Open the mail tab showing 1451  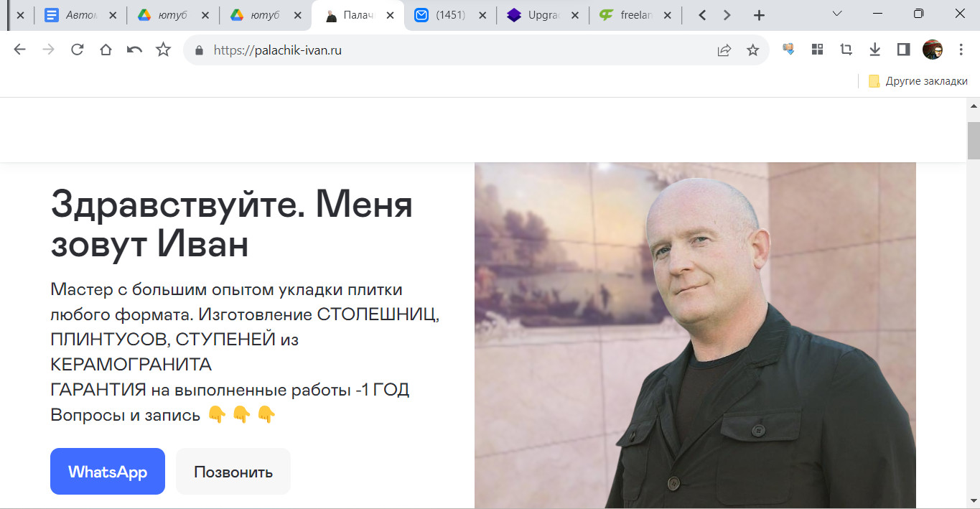coord(449,15)
